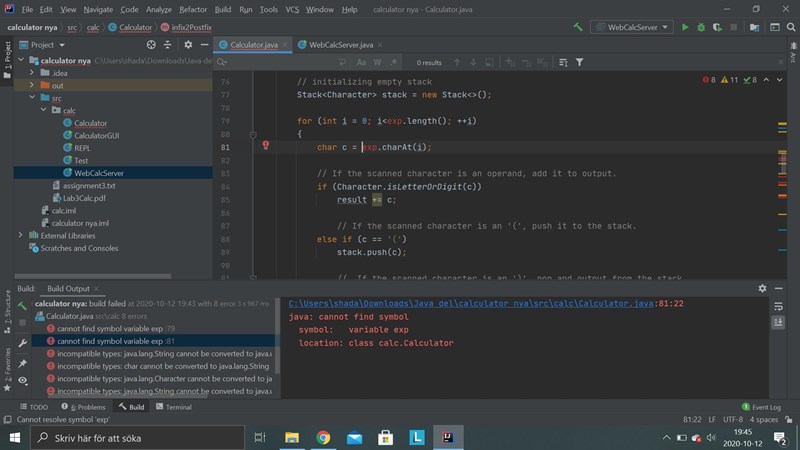
Task: Run the WebCalcServer configuration
Action: pos(685,27)
